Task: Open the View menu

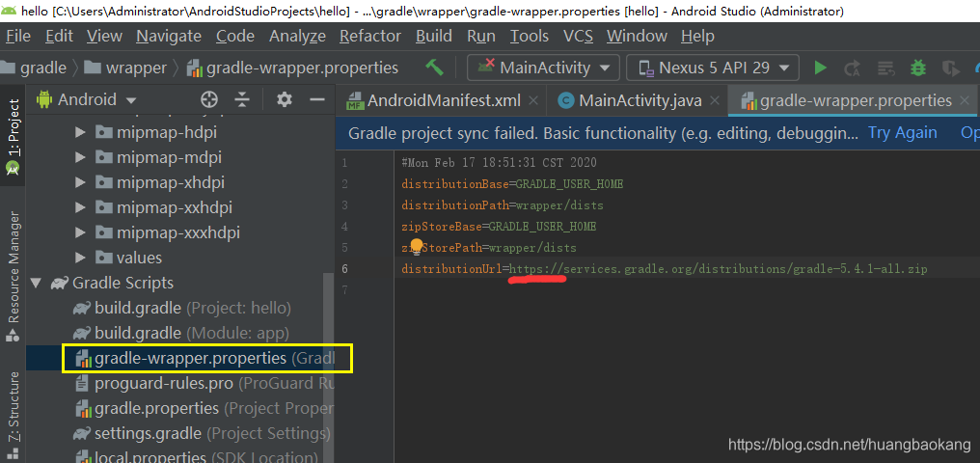Action: point(104,37)
